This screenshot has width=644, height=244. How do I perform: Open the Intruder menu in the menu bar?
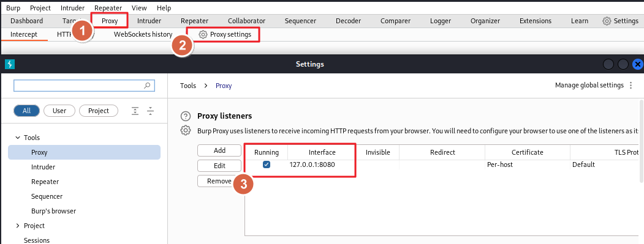(73, 8)
